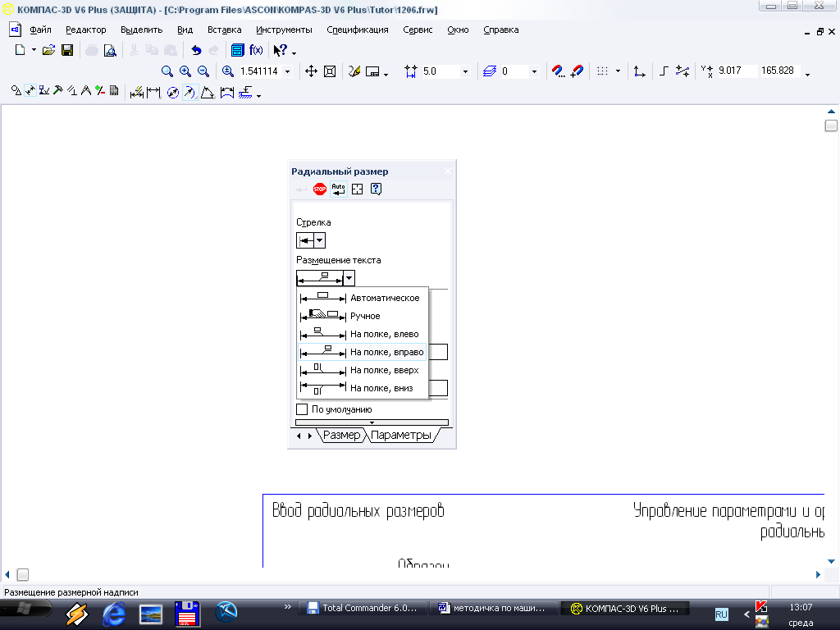Click the redraw view brush icon

pyautogui.click(x=354, y=71)
